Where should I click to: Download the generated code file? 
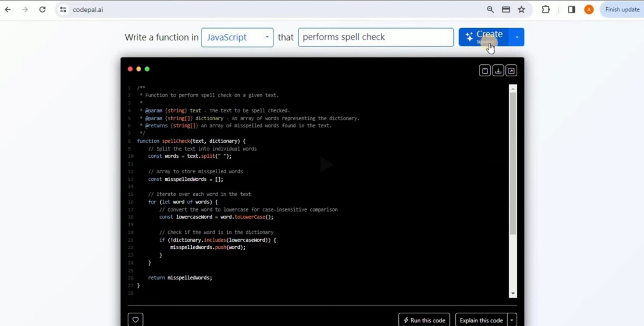click(498, 71)
